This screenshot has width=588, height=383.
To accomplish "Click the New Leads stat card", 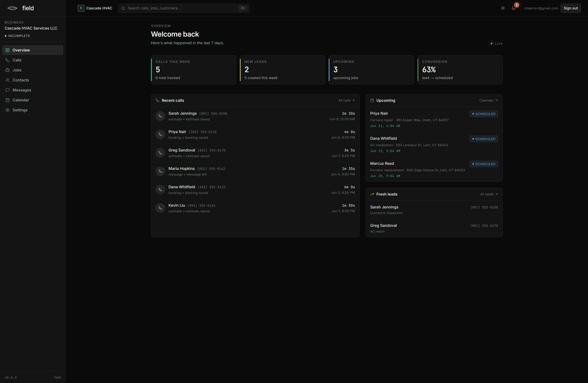I will coord(282,70).
